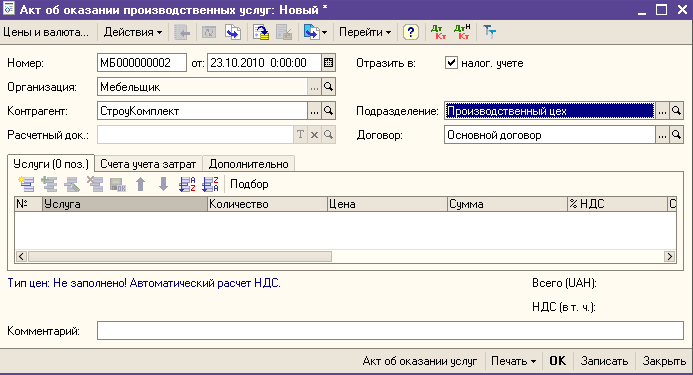This screenshot has height=375, width=693.
Task: Click the Цена column header
Action: 387,204
